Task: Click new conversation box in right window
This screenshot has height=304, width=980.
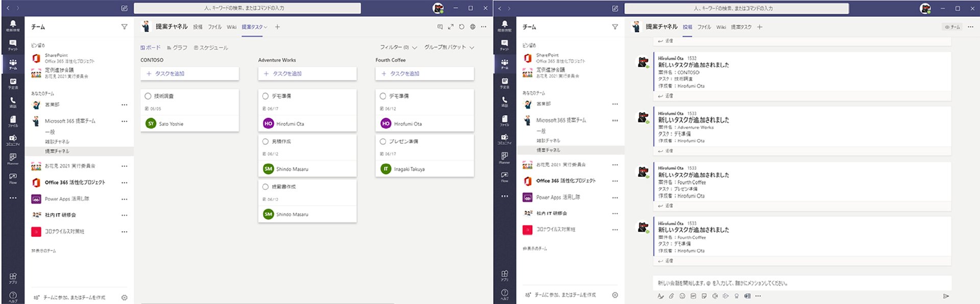Action: (x=802, y=283)
